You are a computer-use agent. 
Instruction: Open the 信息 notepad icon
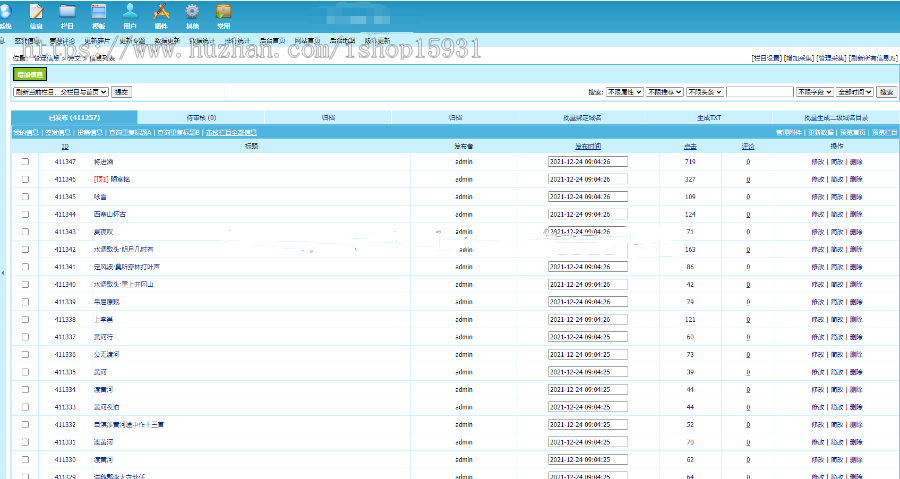36,16
